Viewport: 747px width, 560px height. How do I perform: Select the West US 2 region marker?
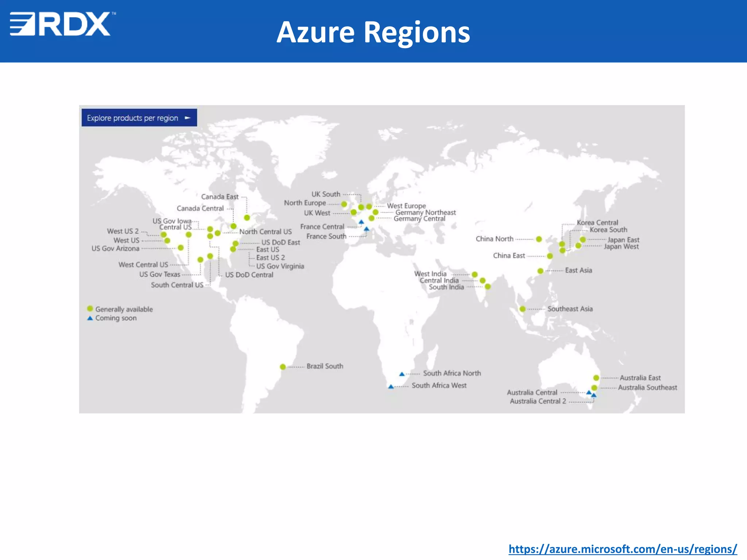point(163,235)
